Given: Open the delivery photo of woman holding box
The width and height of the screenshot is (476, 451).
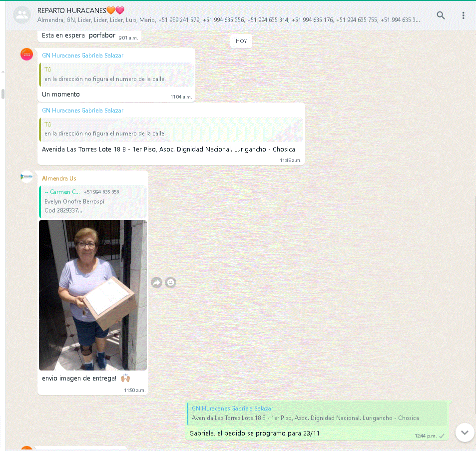Looking at the screenshot, I should (x=93, y=295).
